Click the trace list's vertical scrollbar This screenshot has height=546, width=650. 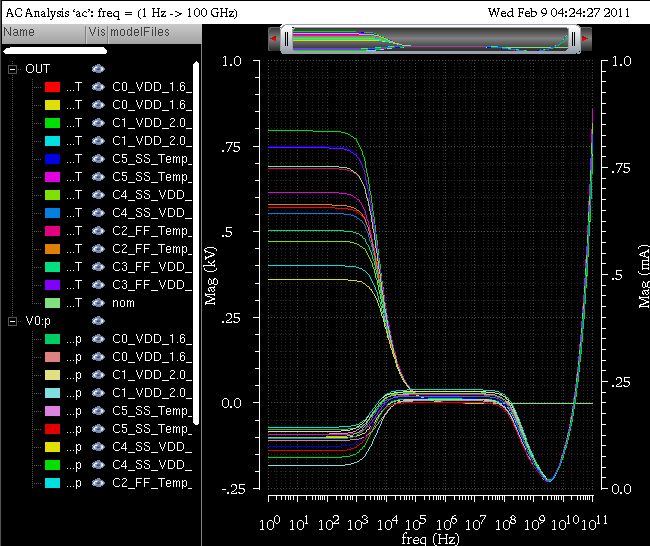[x=197, y=240]
